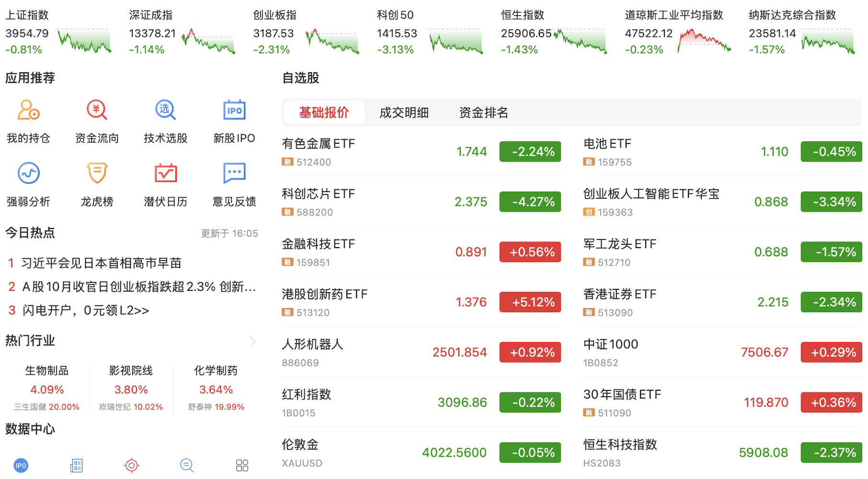This screenshot has width=868, height=479.
Task: View the 上证指数 mini chart
Action: pyautogui.click(x=84, y=41)
